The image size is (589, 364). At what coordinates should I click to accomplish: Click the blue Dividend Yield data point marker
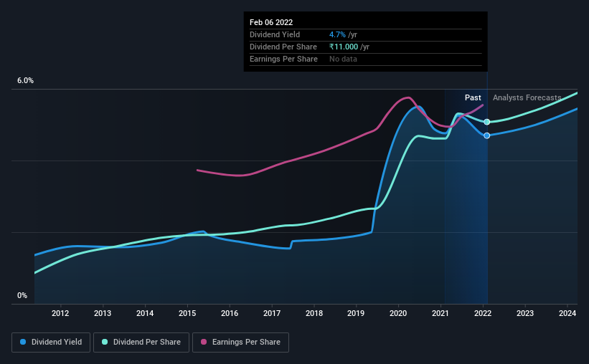(487, 135)
